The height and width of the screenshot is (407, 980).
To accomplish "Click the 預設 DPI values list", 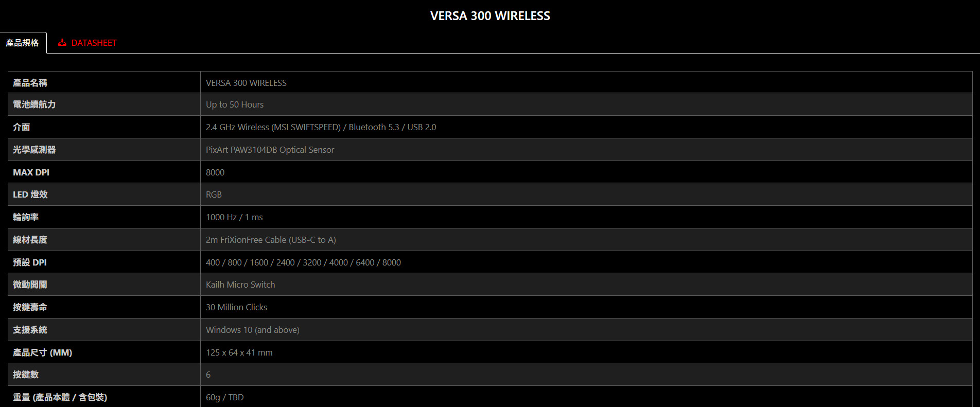I will coord(303,262).
